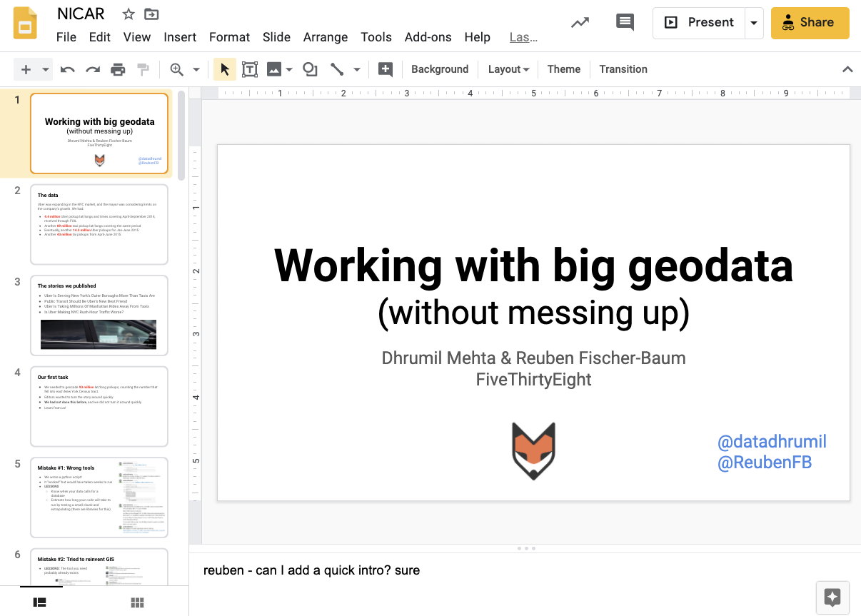Image resolution: width=861 pixels, height=616 pixels.
Task: Click the Undo icon
Action: tap(68, 69)
